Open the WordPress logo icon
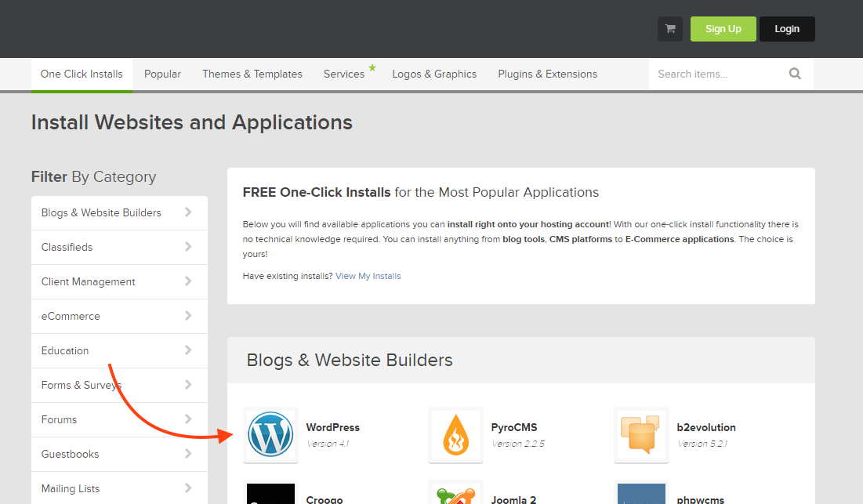The height and width of the screenshot is (504, 863). (x=270, y=435)
